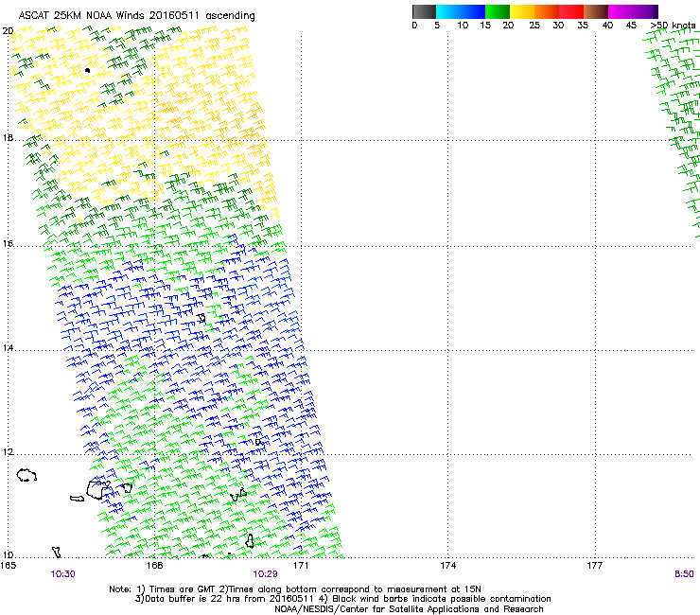Click the '0' label under the color bar

[414, 26]
